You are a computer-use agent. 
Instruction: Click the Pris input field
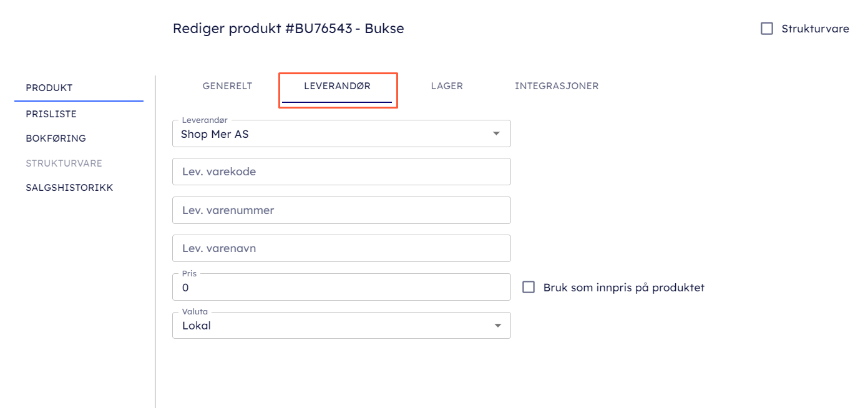(341, 288)
